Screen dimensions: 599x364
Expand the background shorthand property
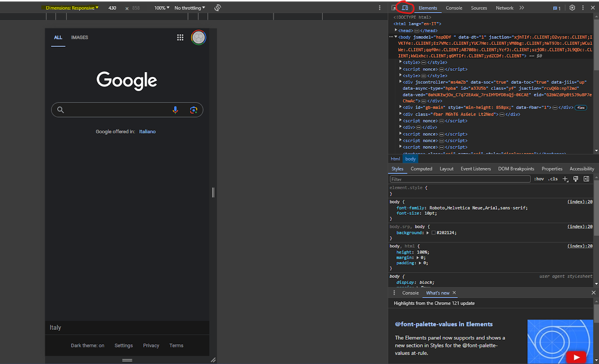[x=428, y=233]
